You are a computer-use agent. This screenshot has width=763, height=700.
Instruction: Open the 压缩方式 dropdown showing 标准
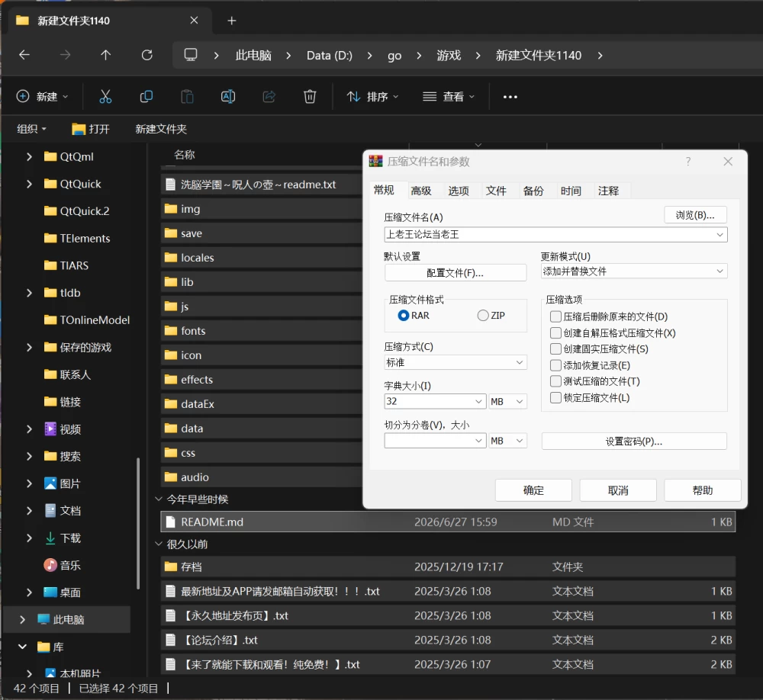point(455,362)
